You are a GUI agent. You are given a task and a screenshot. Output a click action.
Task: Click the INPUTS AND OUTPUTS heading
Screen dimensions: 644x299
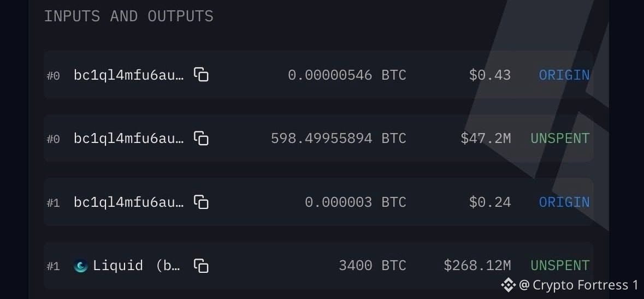coord(128,16)
